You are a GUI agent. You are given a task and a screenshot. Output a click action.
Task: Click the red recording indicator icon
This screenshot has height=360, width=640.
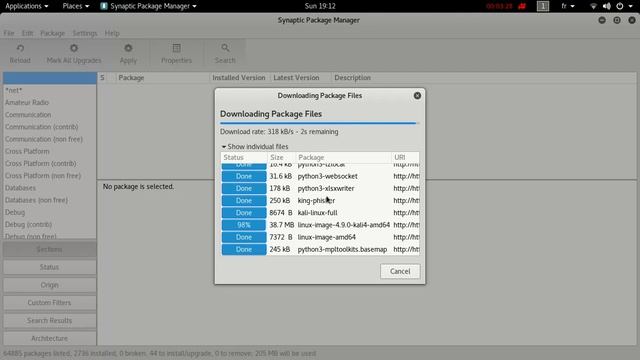pos(522,6)
